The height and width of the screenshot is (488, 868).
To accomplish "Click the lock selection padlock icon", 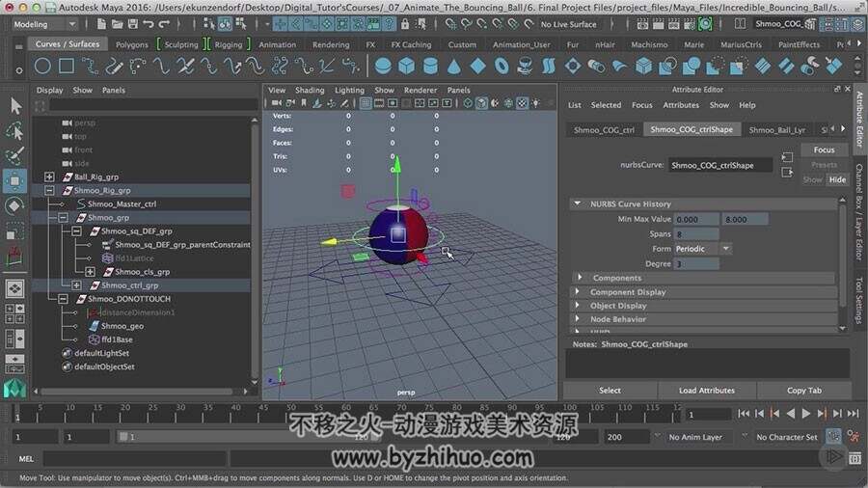I will (x=405, y=24).
